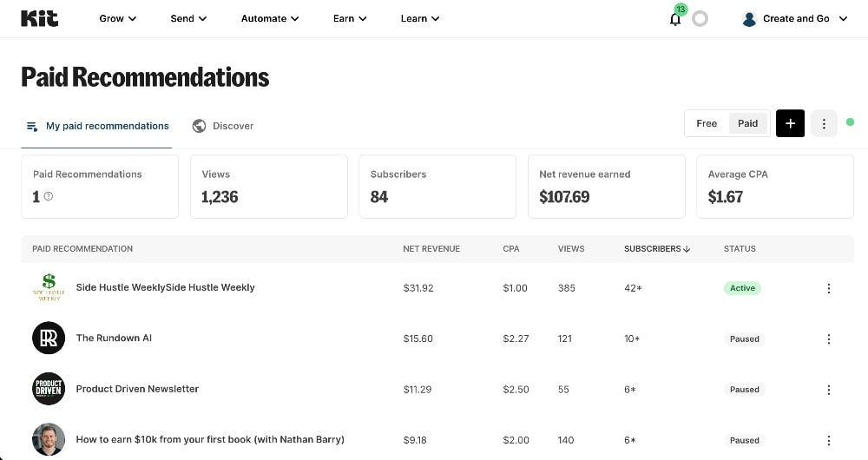Click the Status column header
The height and width of the screenshot is (460, 868).
[x=740, y=248]
